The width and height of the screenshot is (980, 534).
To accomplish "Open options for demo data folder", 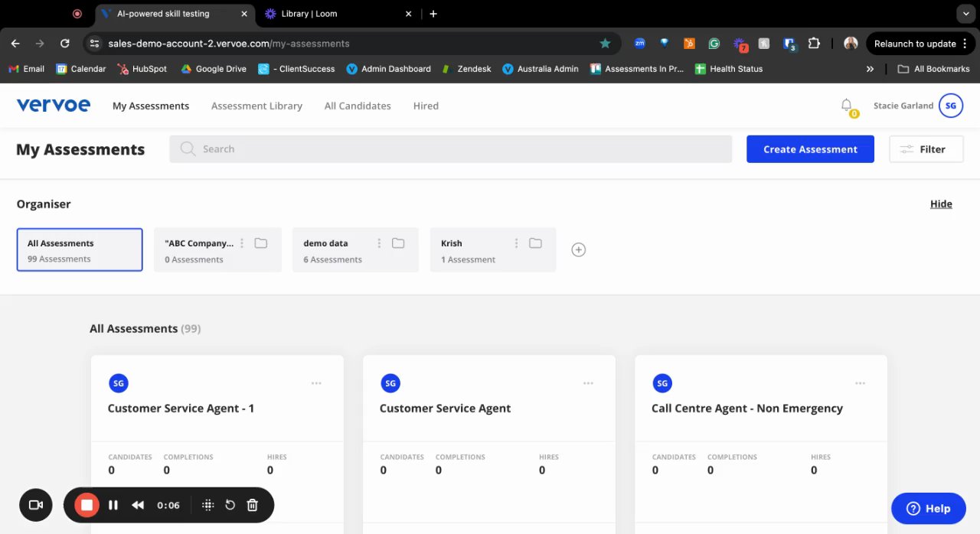I will pyautogui.click(x=379, y=243).
